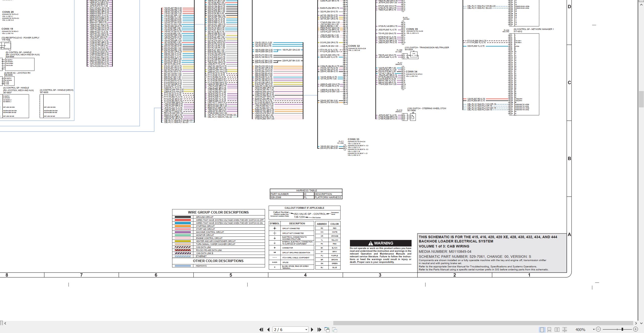Click the PLATFORM HARNESS table cell
The width and height of the screenshot is (644, 333).
(328, 197)
